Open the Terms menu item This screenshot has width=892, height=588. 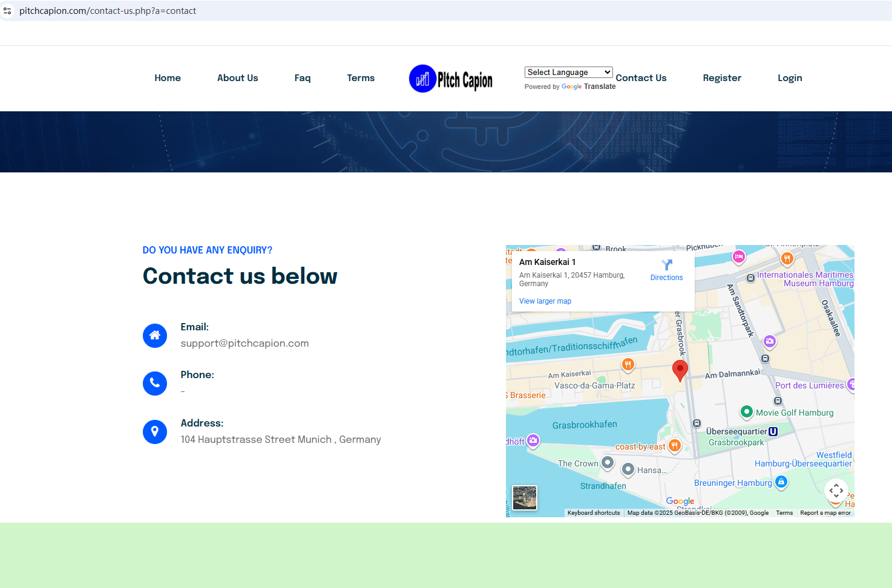pyautogui.click(x=361, y=78)
